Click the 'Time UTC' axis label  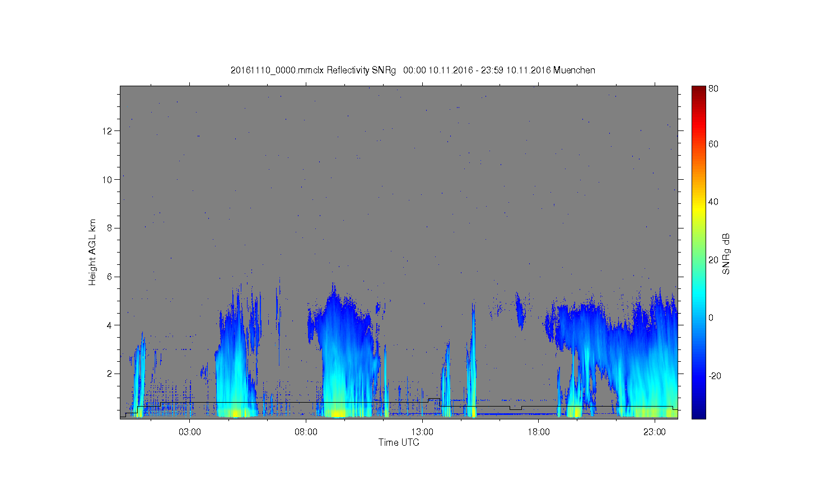click(x=399, y=442)
